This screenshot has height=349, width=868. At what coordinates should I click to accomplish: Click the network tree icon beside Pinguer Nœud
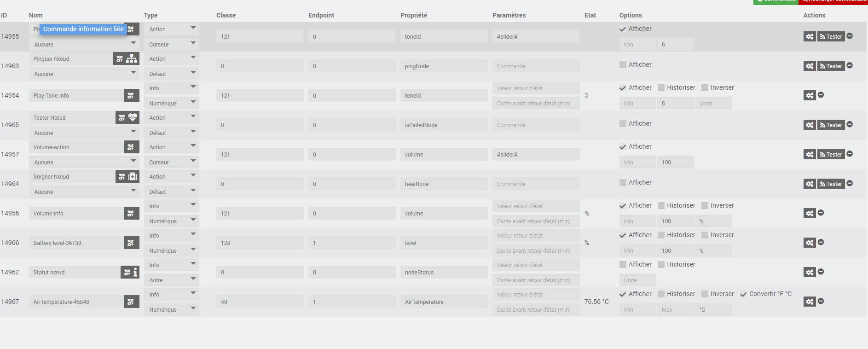[x=132, y=58]
